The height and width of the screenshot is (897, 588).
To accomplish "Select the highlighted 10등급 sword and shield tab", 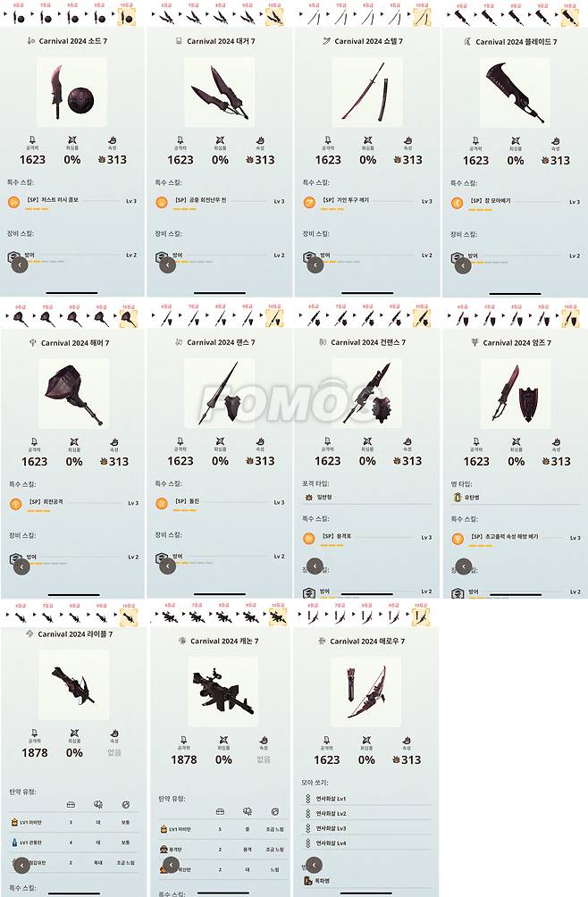I will [x=126, y=17].
